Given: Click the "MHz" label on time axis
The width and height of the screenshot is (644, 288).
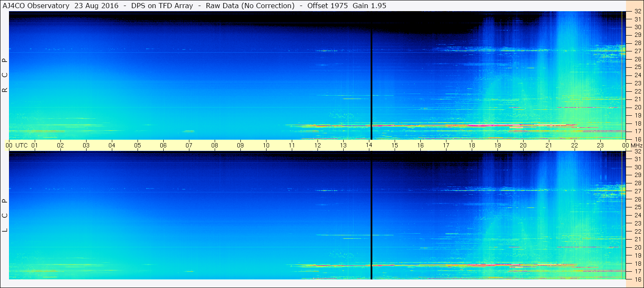Looking at the screenshot, I should click(636, 145).
